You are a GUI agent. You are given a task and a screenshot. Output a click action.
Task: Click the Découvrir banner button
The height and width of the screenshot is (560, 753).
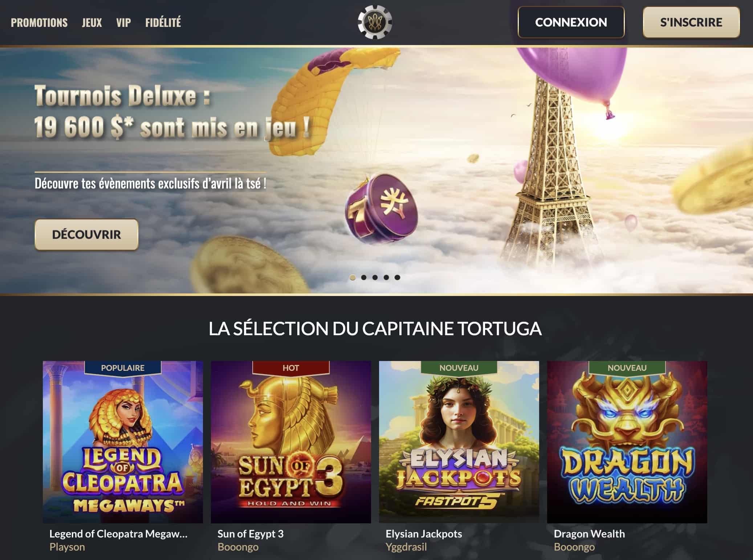tap(86, 234)
